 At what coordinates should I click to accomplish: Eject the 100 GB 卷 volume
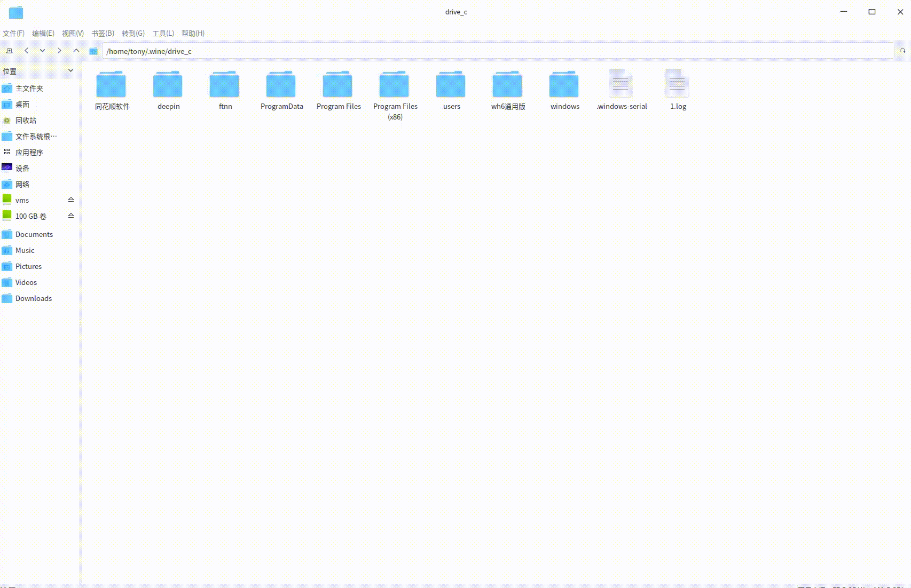tap(71, 216)
